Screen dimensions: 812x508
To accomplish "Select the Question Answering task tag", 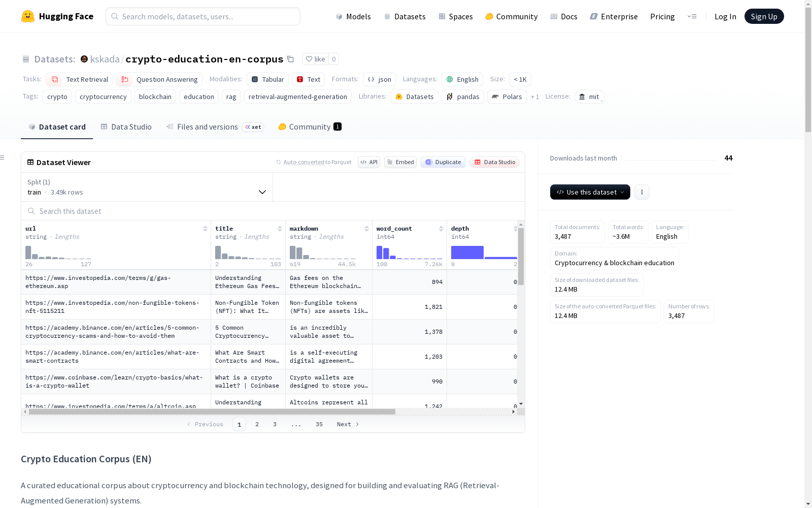I will coord(159,79).
